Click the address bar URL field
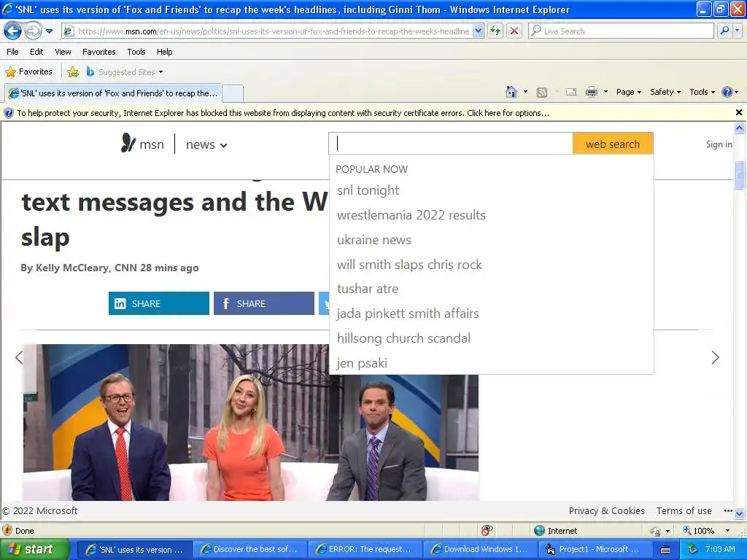Image resolution: width=747 pixels, height=560 pixels. coord(273,31)
